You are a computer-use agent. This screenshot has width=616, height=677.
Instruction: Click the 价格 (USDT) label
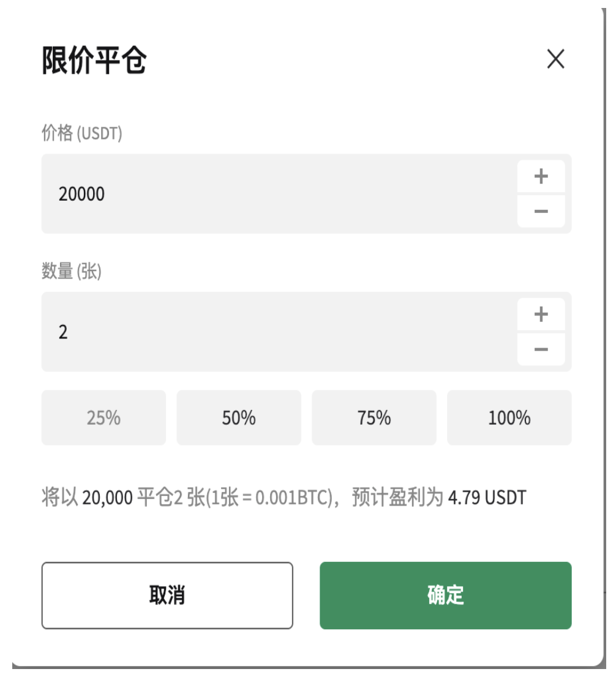point(81,133)
